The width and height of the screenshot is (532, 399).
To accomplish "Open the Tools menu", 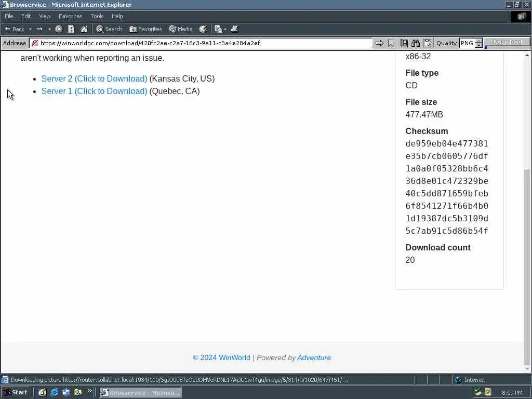I will (97, 16).
